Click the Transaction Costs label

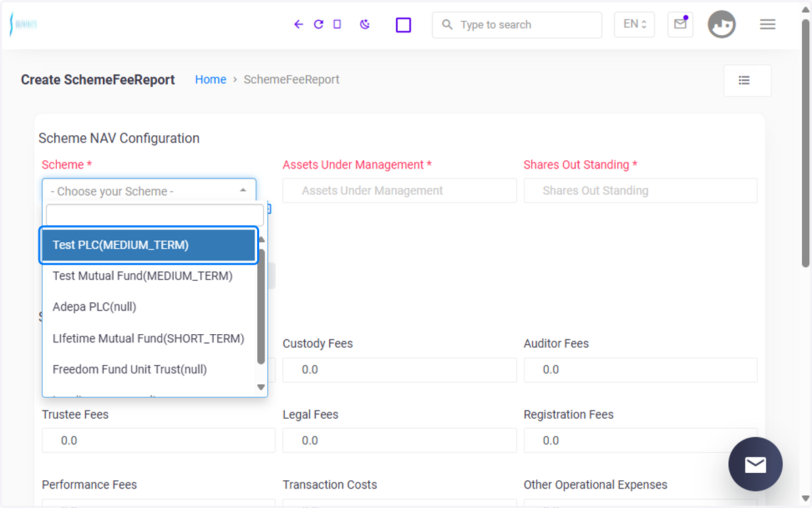coord(330,485)
